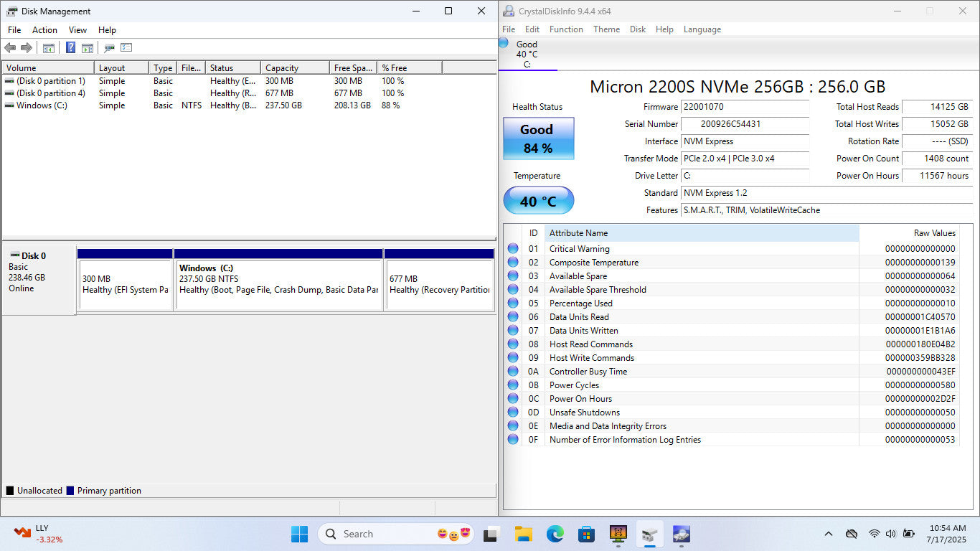980x551 pixels.
Task: Open the Function menu in CrystalDiskInfo
Action: 566,29
